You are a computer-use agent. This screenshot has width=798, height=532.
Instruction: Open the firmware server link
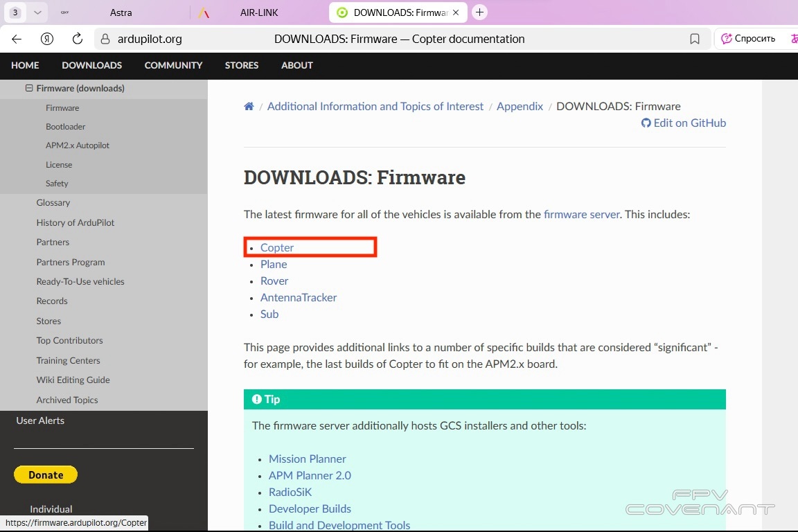[x=581, y=214]
